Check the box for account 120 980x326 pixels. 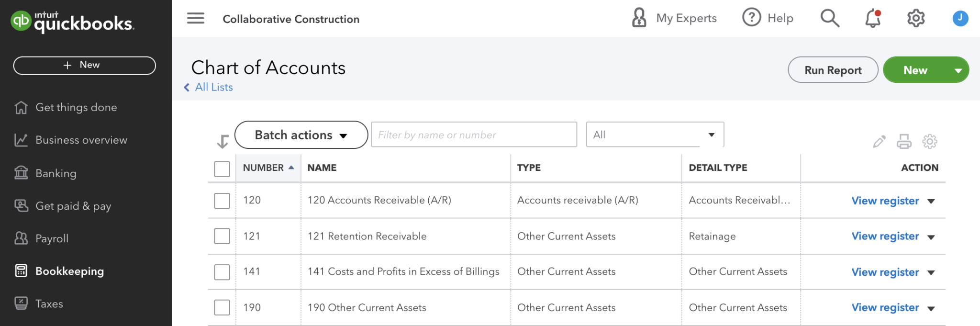[x=222, y=201]
